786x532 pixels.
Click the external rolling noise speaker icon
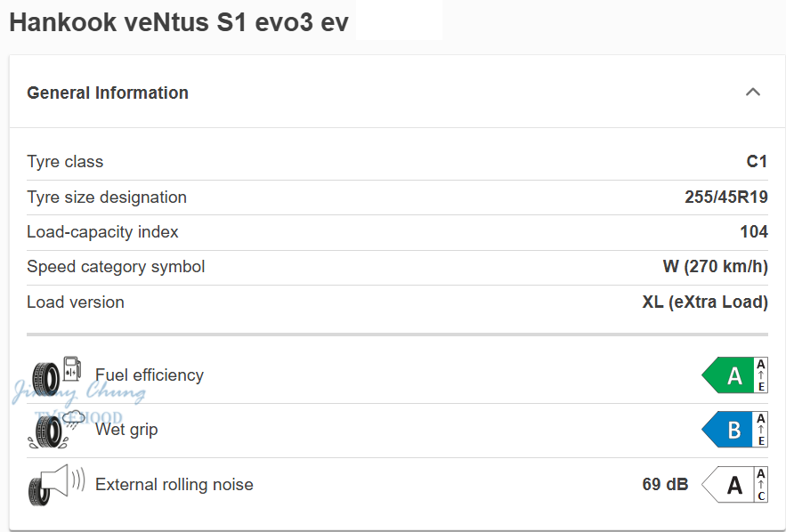point(56,485)
